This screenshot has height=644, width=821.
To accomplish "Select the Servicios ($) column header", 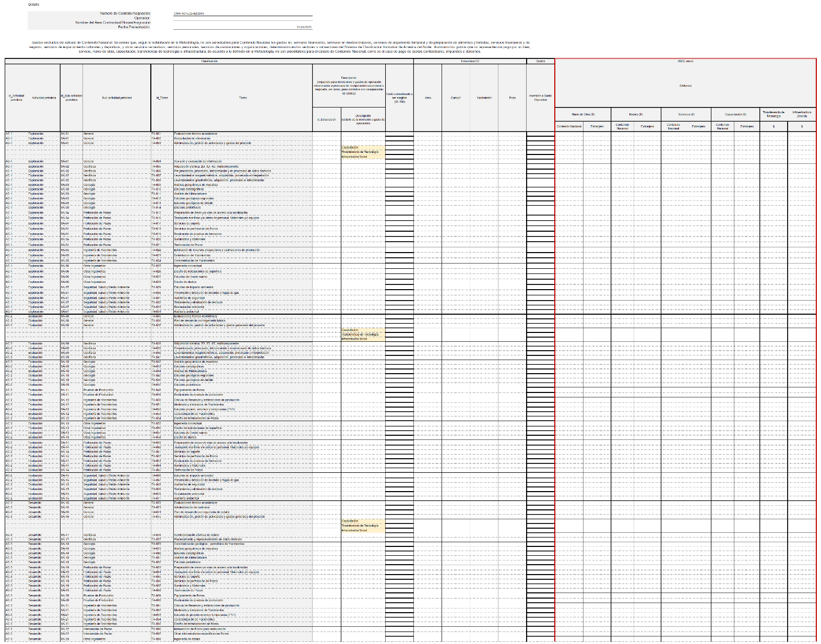I will click(686, 114).
